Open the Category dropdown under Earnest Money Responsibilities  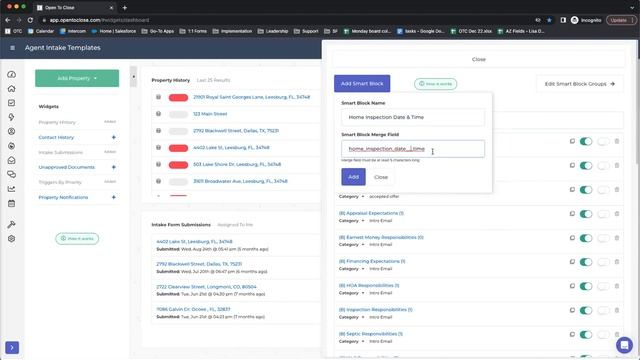click(351, 244)
